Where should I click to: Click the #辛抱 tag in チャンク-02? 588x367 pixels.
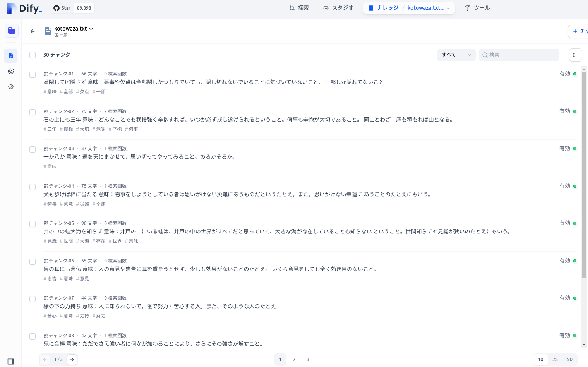tap(115, 129)
